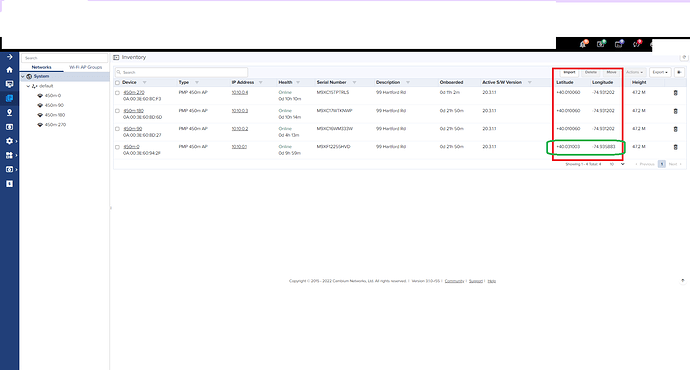Check the box for device 450m-180
The width and height of the screenshot is (690, 370).
point(117,111)
